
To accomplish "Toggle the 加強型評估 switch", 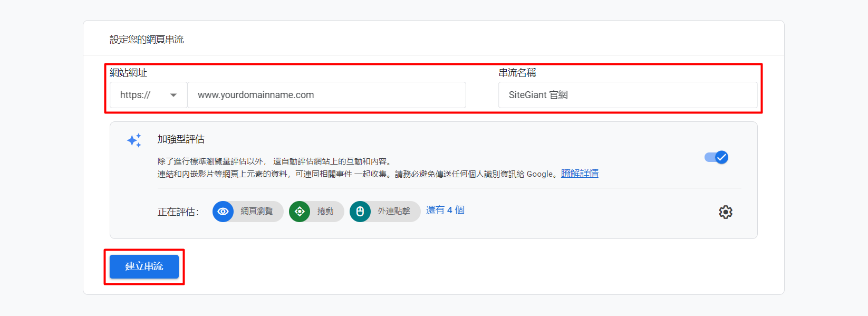I will tap(717, 157).
